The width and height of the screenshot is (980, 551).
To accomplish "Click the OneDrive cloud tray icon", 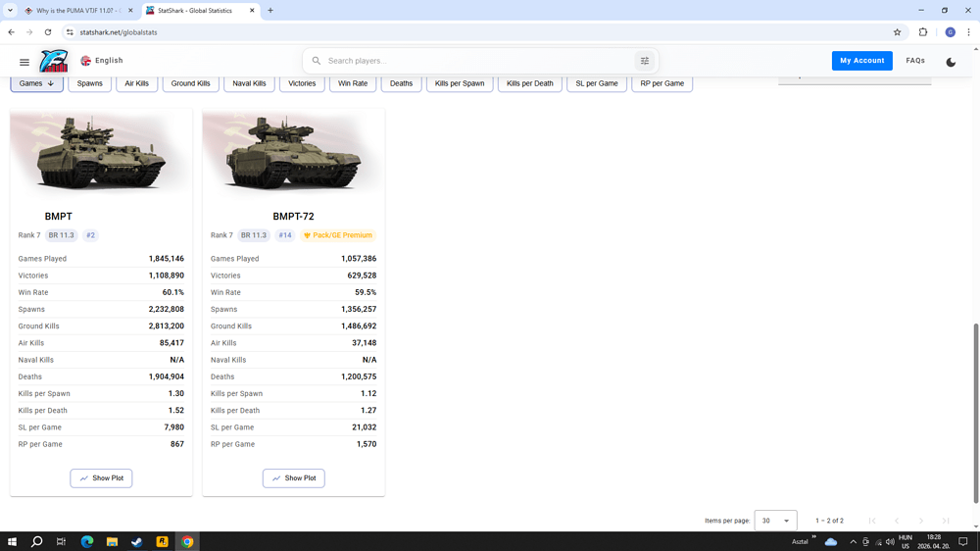I will point(831,541).
